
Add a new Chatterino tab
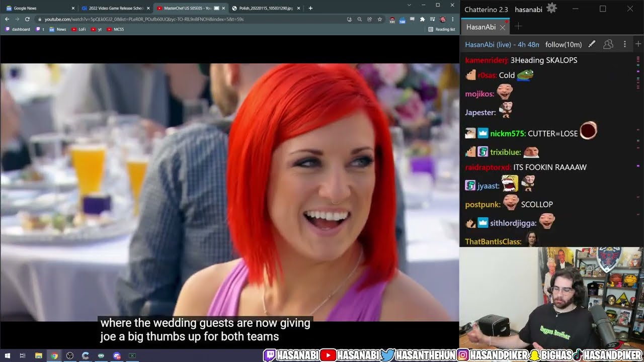(518, 26)
